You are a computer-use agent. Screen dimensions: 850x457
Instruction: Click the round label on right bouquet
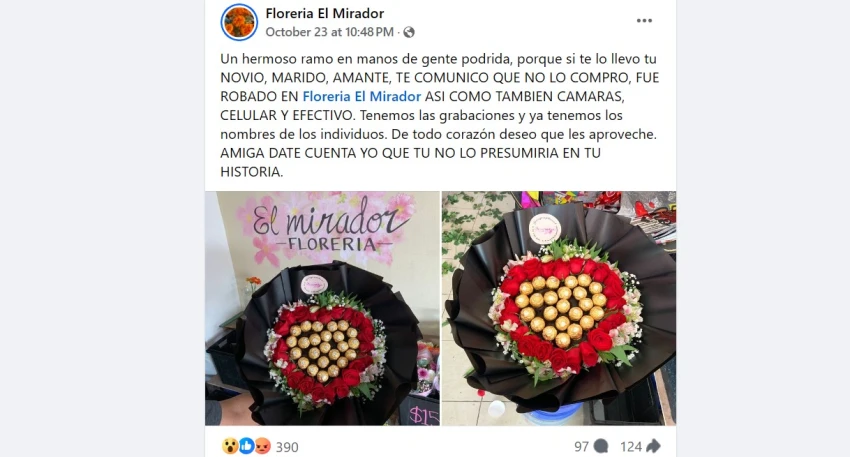click(x=544, y=229)
